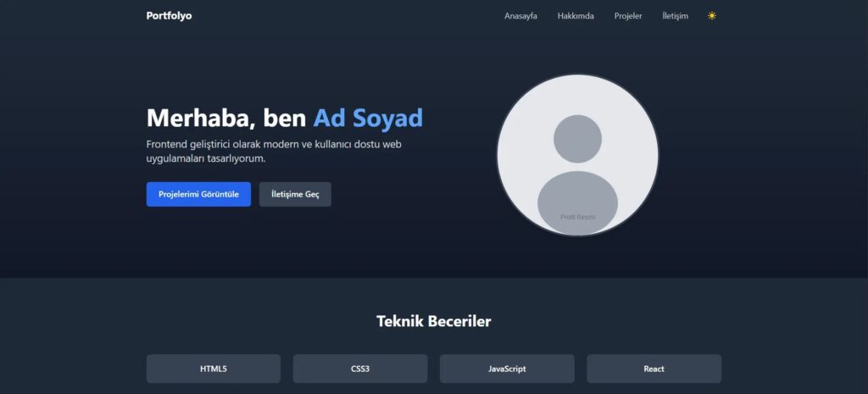Select the CSS3 skill card
The width and height of the screenshot is (868, 394).
360,369
